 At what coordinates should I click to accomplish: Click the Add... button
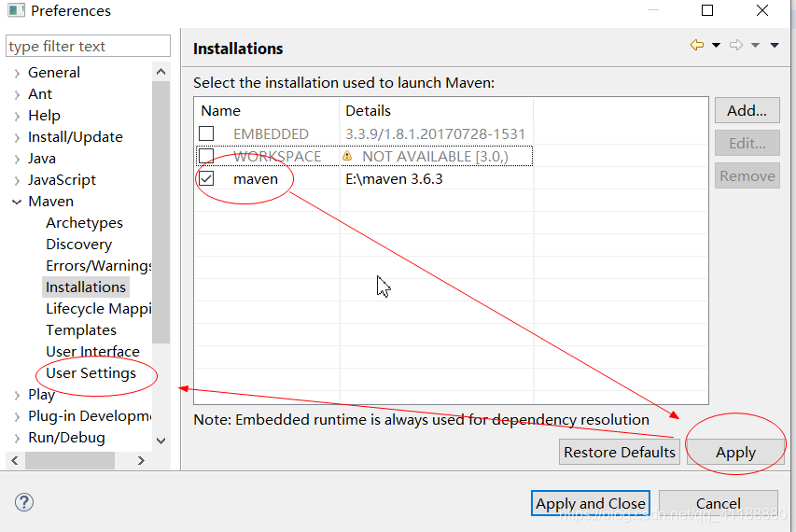[x=747, y=110]
